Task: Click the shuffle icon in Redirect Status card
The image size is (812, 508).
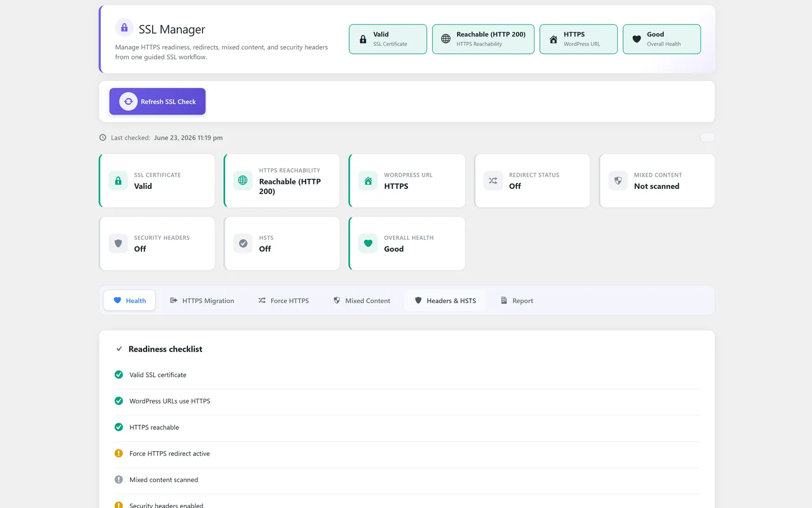Action: tap(493, 181)
